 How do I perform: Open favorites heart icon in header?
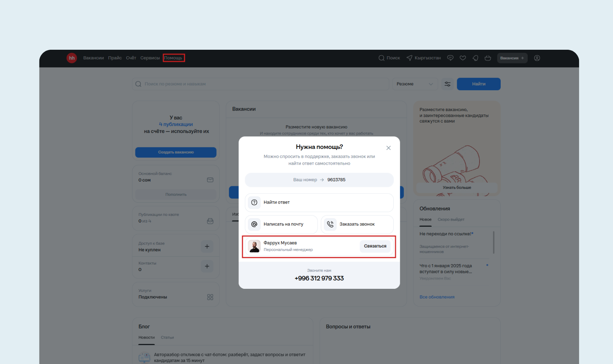point(463,58)
